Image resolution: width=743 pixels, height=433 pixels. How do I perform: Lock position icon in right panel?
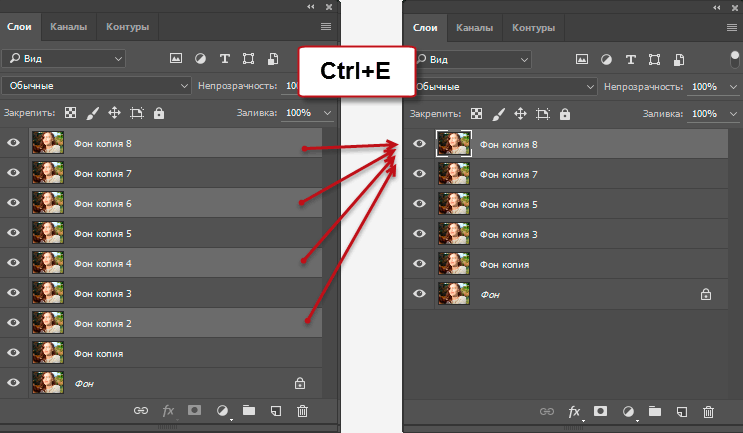click(x=520, y=114)
